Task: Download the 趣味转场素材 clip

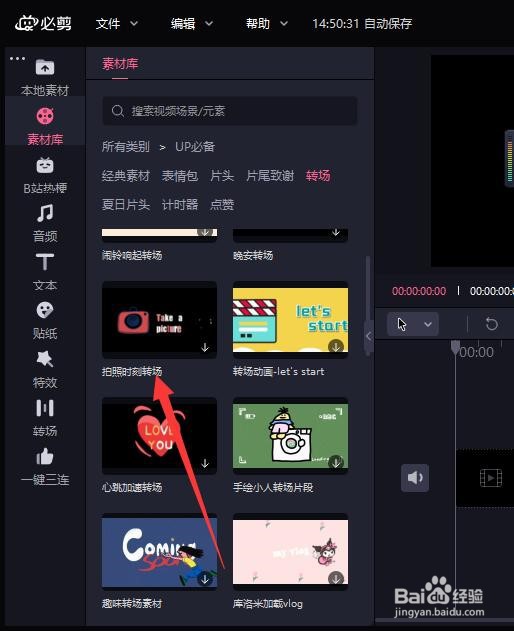Action: tap(205, 579)
